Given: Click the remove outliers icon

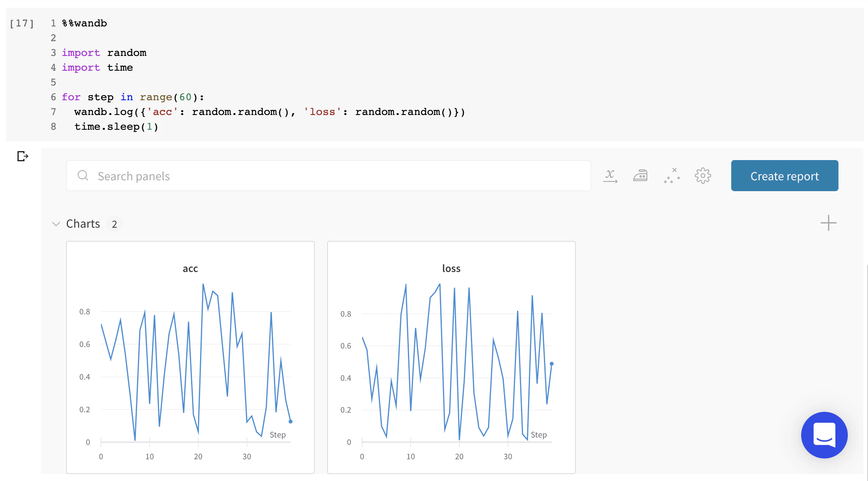Looking at the screenshot, I should tap(672, 176).
